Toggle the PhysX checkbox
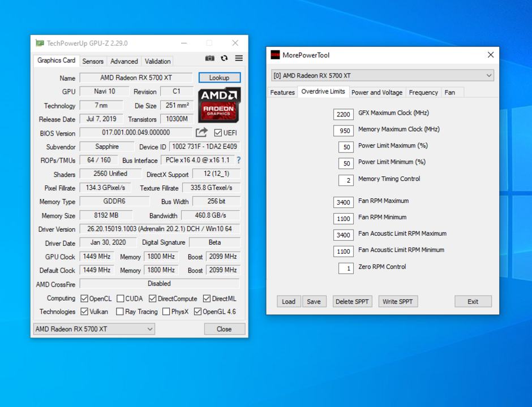This screenshot has width=532, height=407. pyautogui.click(x=166, y=311)
